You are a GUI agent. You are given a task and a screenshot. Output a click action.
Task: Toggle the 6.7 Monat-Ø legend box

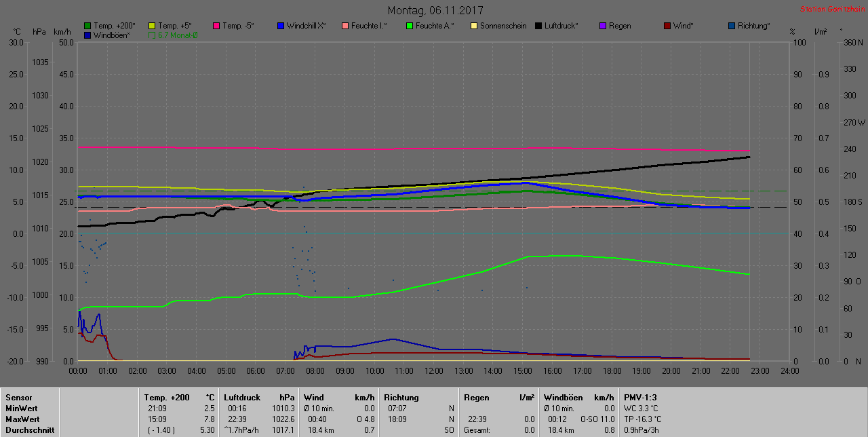[x=151, y=35]
